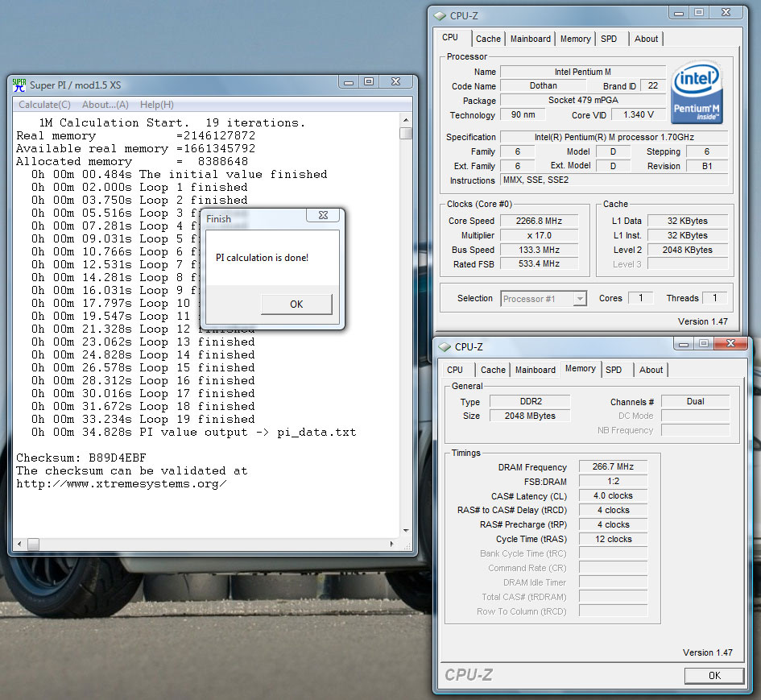Click the Package field Socket 479 mPGA
The height and width of the screenshot is (700, 761).
[x=583, y=100]
